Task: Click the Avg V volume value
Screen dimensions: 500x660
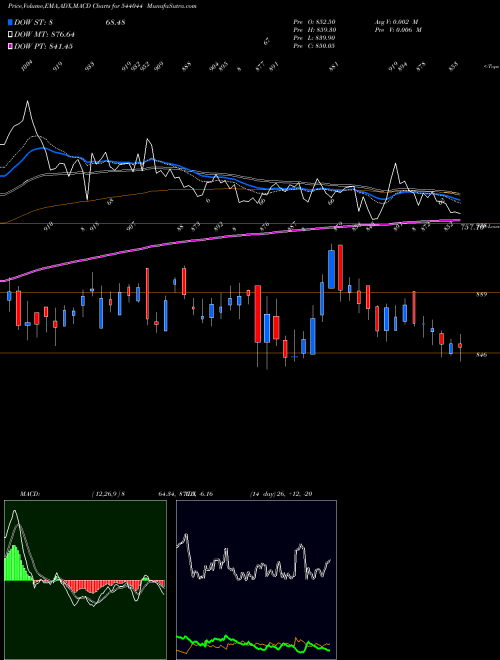Action: tap(396, 22)
